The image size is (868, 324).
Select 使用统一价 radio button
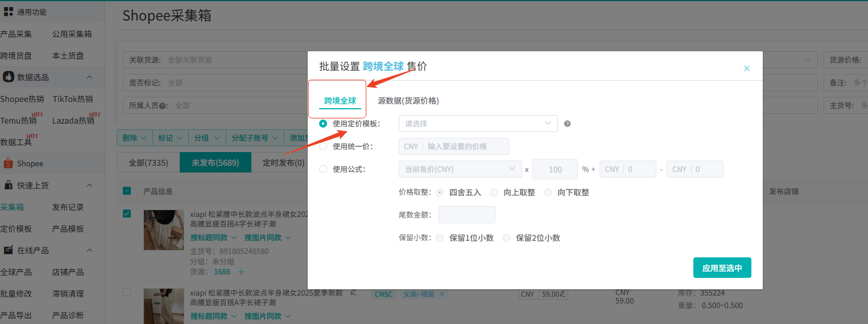point(323,146)
